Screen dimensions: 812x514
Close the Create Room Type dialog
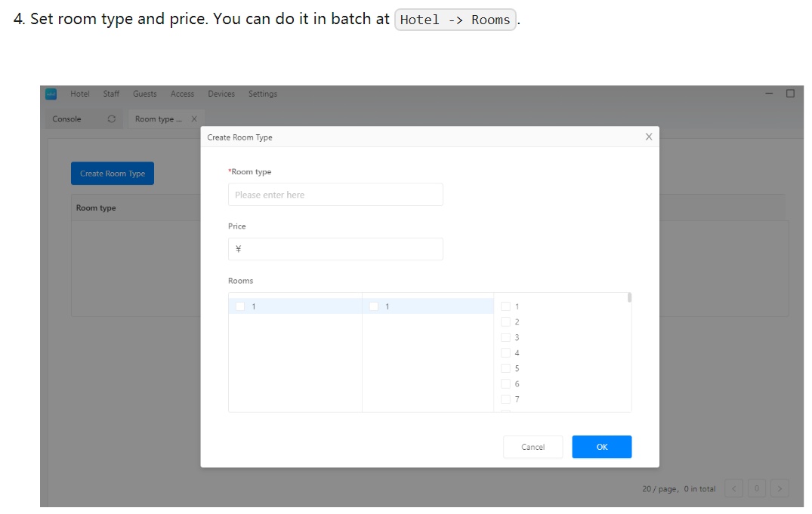[648, 137]
